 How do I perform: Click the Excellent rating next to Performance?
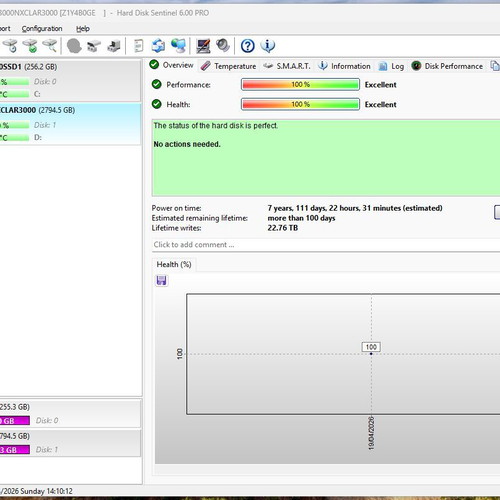point(380,85)
